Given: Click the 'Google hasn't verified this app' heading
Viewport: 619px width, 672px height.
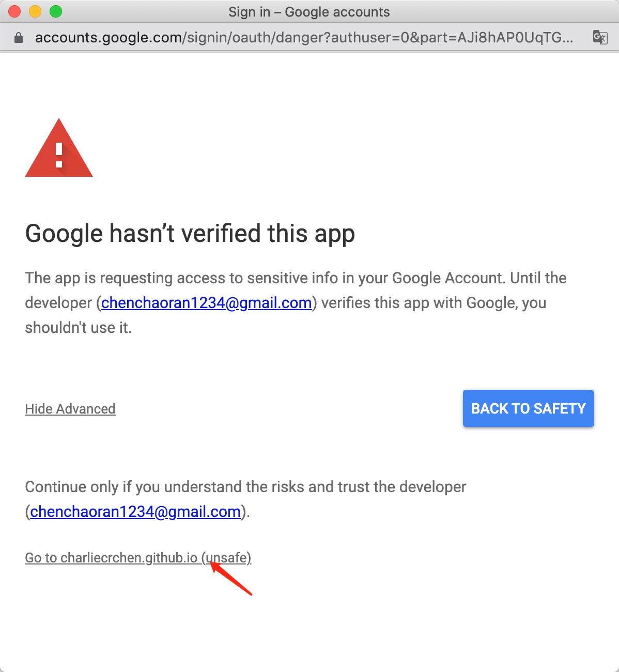Looking at the screenshot, I should [190, 234].
